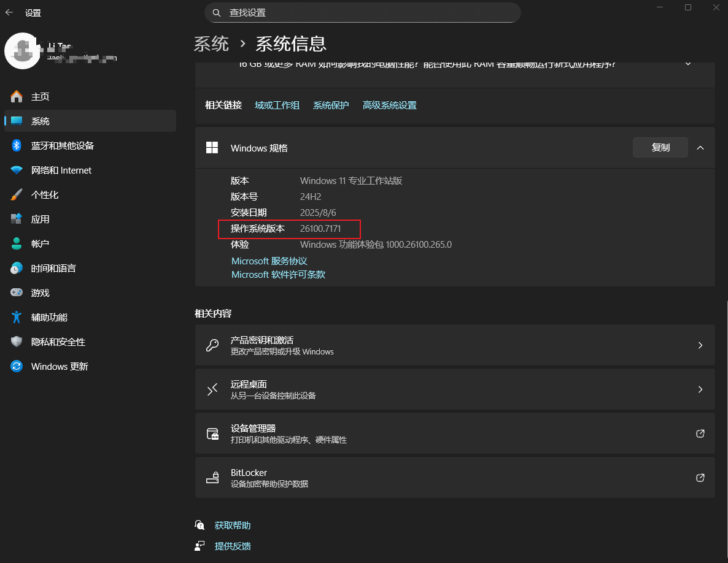Open 产品密钥和激活 via its right chevron
The image size is (728, 563).
click(x=700, y=345)
